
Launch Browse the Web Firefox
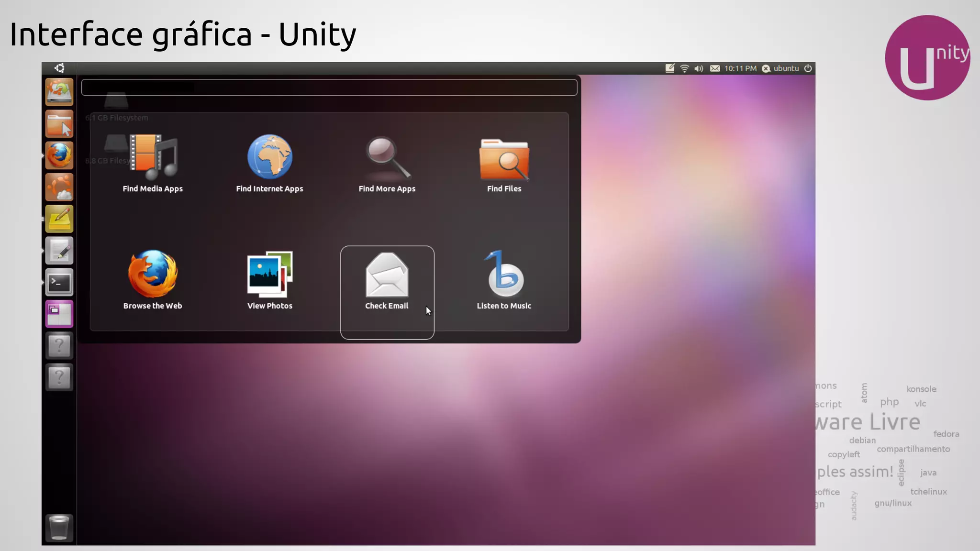pos(153,280)
